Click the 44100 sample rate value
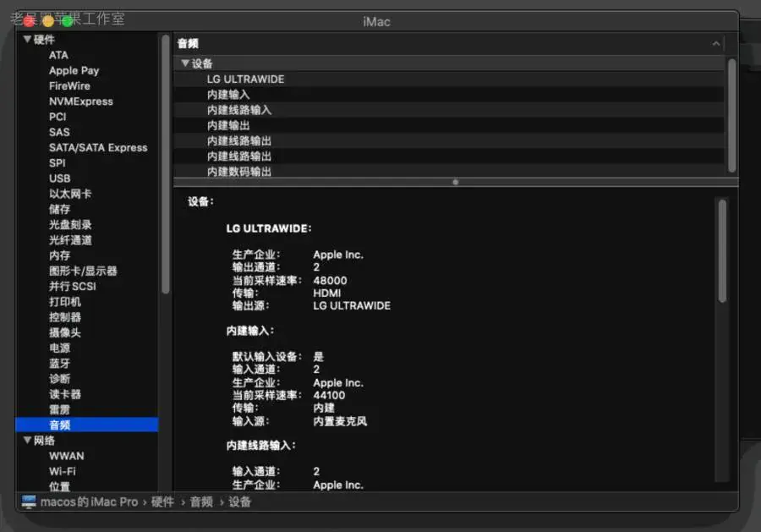 pyautogui.click(x=329, y=396)
